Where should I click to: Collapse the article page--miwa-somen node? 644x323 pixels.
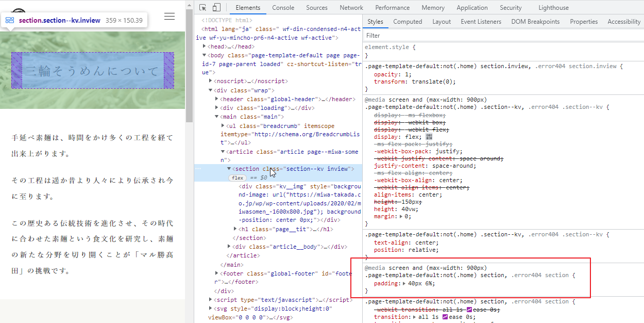(223, 152)
